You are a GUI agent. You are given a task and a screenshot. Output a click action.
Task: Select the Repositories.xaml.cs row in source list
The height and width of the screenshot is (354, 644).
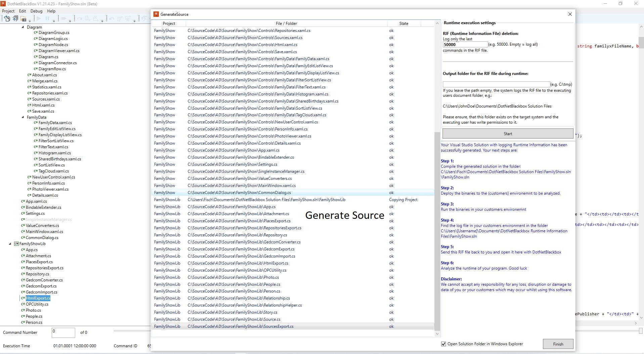293,31
